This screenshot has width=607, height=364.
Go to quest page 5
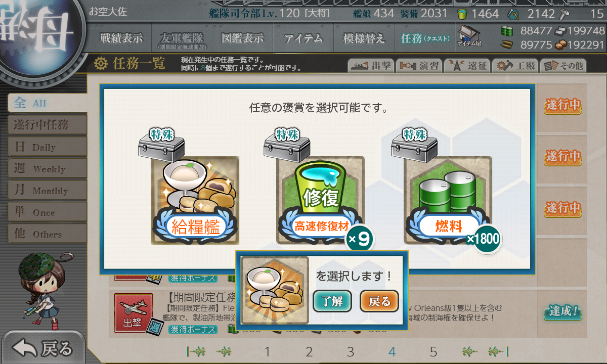tap(433, 352)
